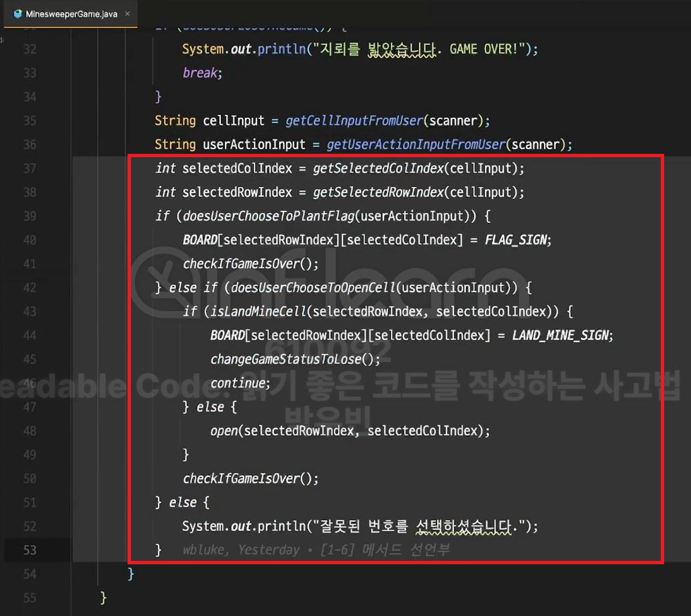Click checkIfGameIsOver call on line 50

(x=242, y=478)
